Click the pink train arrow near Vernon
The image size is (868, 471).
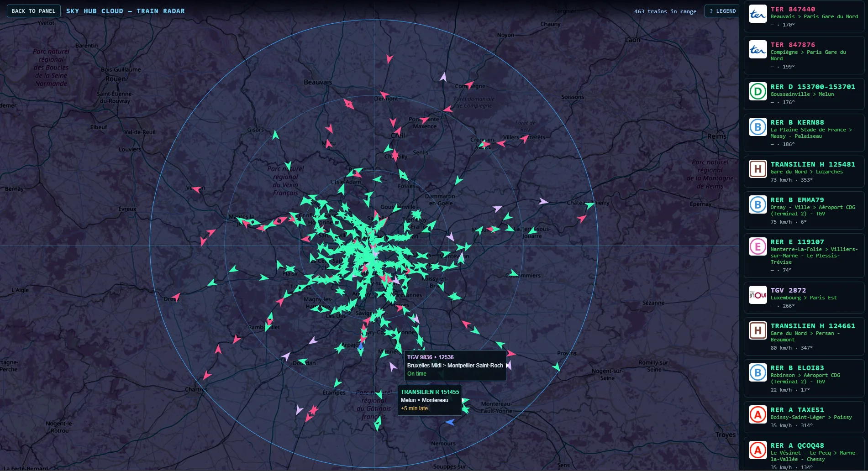[196, 188]
